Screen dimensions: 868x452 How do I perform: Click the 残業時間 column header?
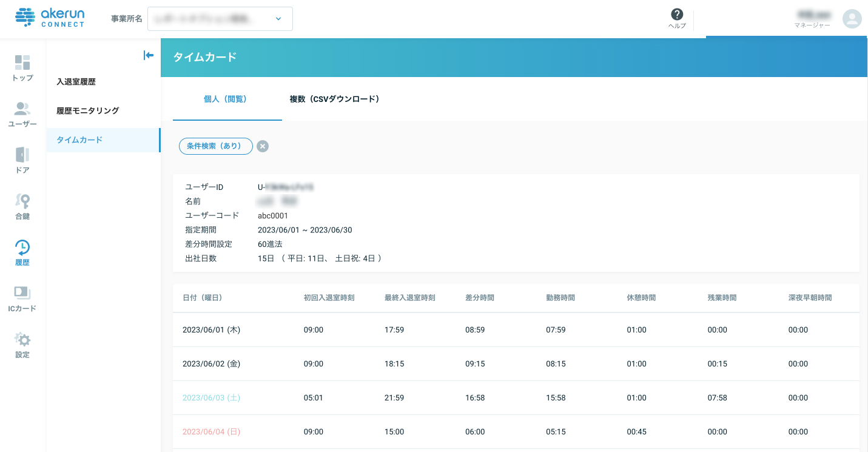click(722, 298)
